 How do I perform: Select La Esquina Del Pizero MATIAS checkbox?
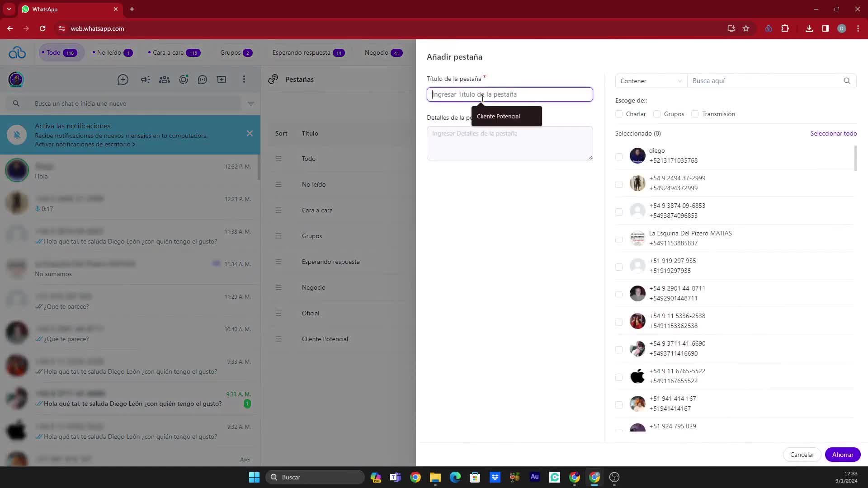click(x=619, y=239)
